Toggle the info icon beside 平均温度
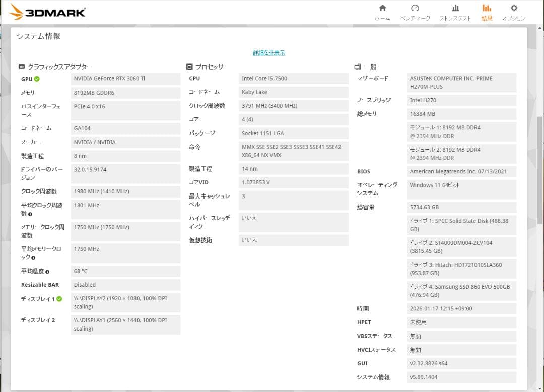 click(x=47, y=272)
